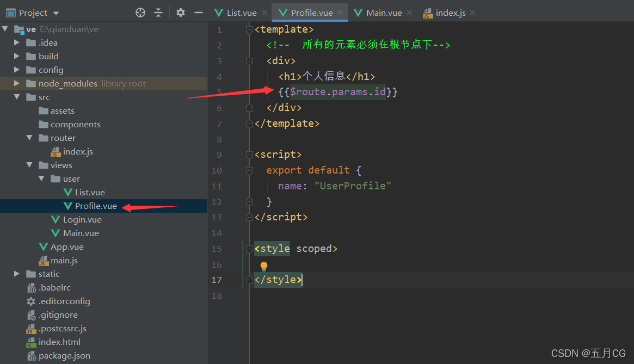Fold the script block on line 9

point(249,155)
